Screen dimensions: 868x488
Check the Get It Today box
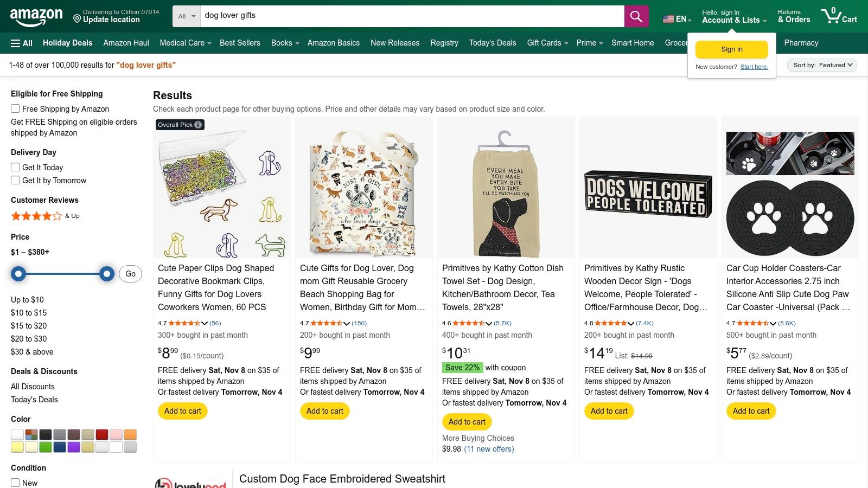pos(15,167)
